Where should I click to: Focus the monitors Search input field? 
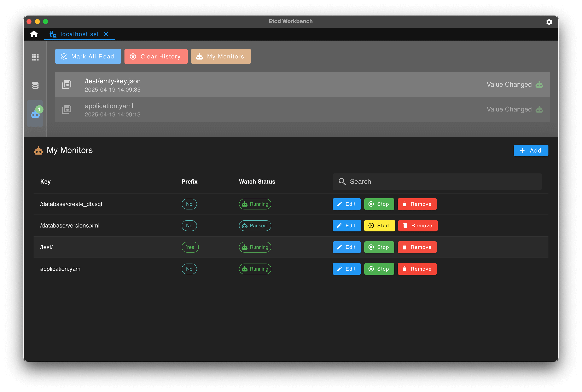point(437,181)
